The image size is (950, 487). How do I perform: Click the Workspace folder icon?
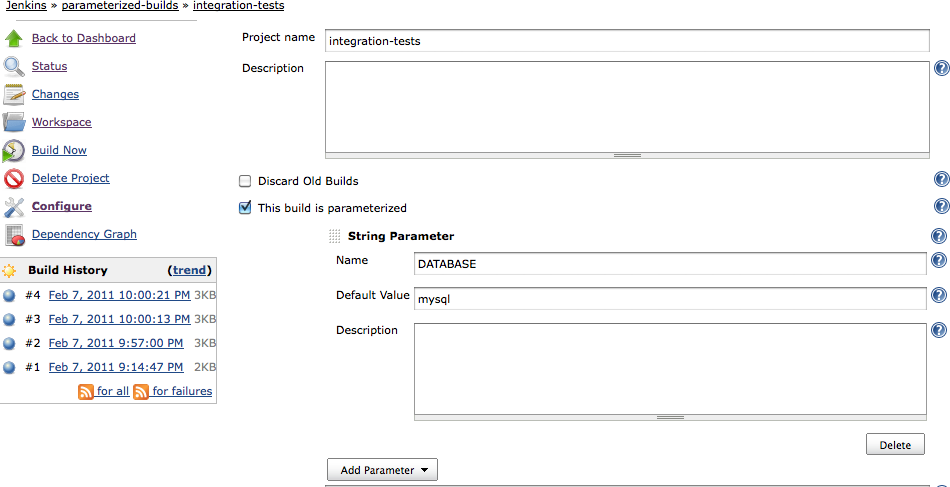[x=13, y=122]
